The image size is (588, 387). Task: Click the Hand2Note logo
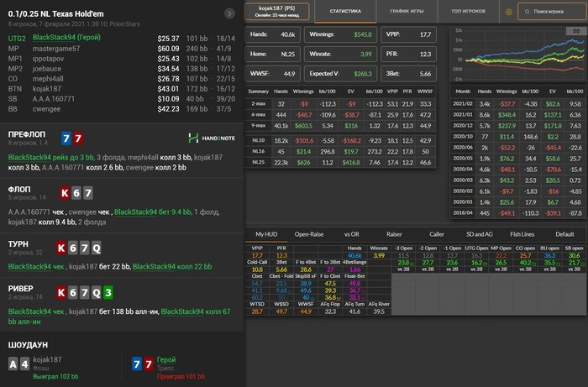click(212, 139)
